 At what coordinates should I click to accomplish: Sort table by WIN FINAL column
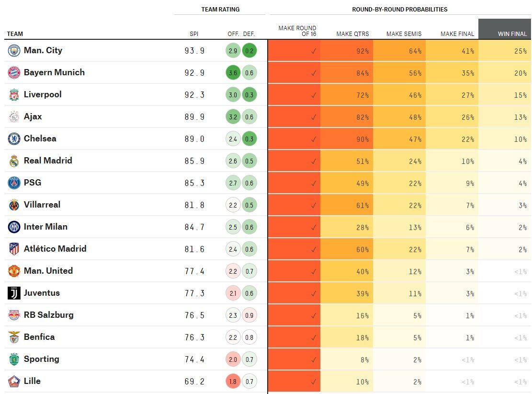click(512, 34)
